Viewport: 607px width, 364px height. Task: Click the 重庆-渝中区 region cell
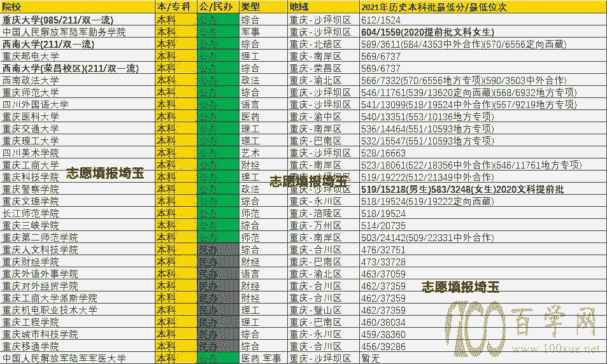tap(324, 116)
